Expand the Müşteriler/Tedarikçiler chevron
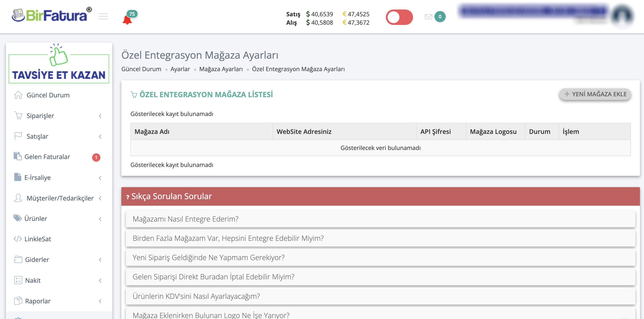644x319 pixels. [x=100, y=198]
